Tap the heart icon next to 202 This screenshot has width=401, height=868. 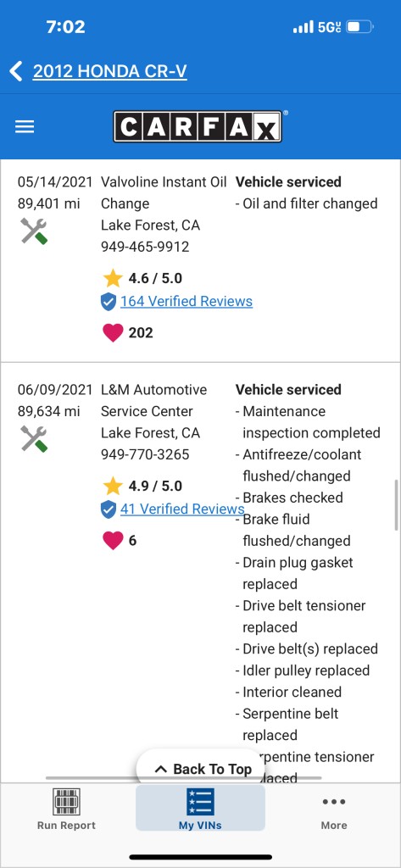click(113, 332)
